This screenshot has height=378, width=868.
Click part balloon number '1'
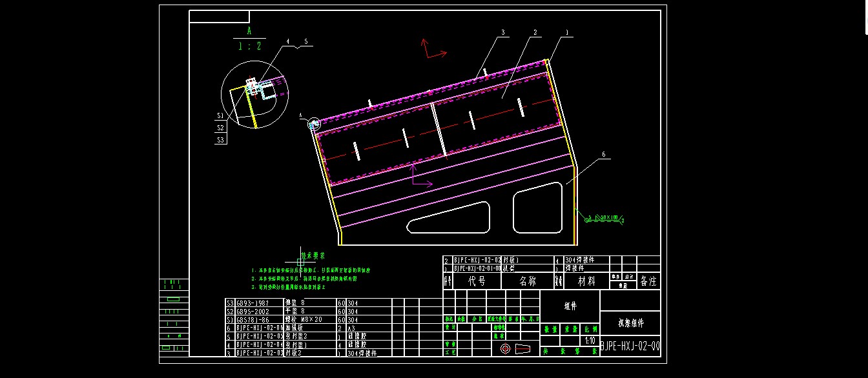coord(567,32)
